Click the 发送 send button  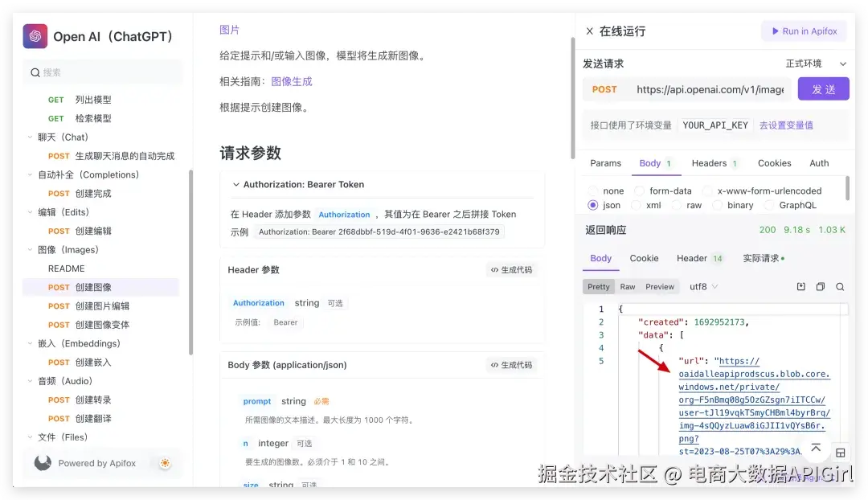pos(823,91)
